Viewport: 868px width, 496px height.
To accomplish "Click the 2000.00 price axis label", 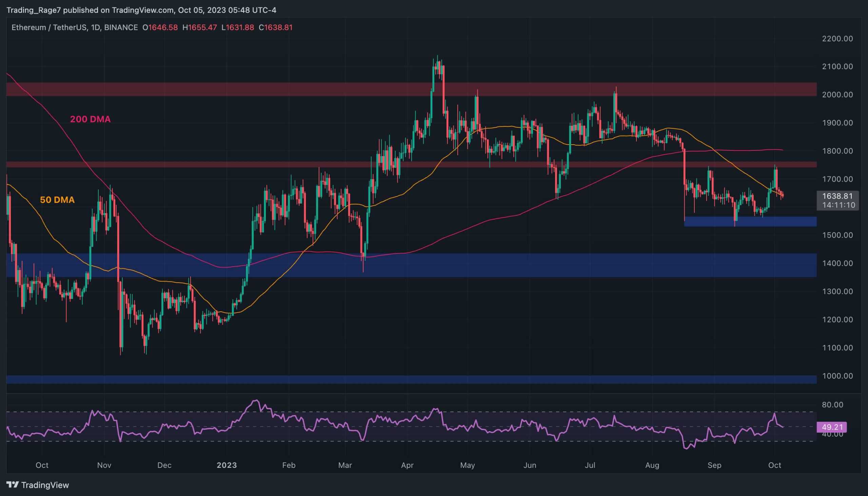I will [837, 95].
